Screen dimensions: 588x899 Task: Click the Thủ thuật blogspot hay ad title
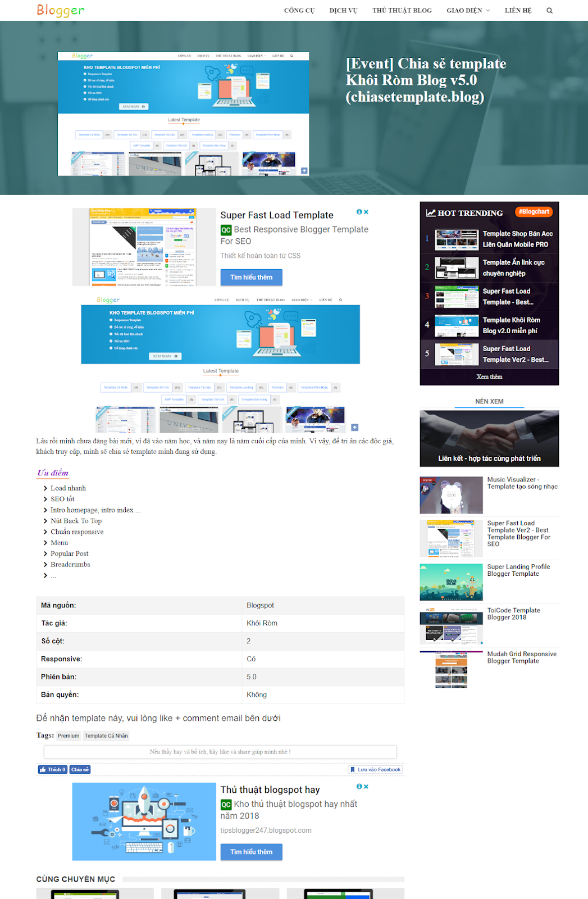coord(270,790)
